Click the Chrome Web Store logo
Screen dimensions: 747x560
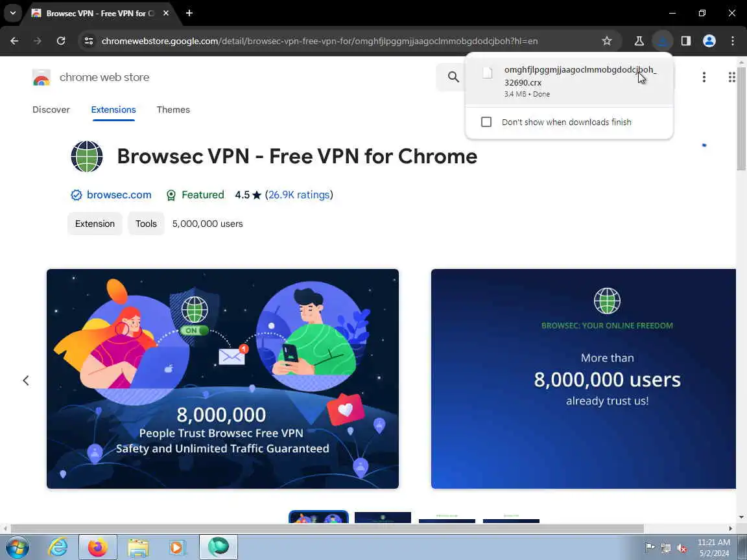pyautogui.click(x=41, y=77)
